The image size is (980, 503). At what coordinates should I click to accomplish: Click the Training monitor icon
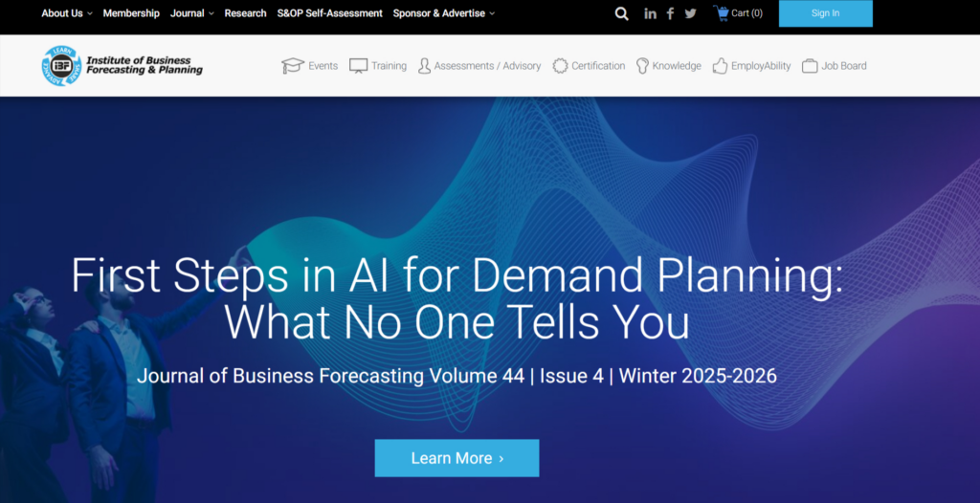tap(359, 66)
